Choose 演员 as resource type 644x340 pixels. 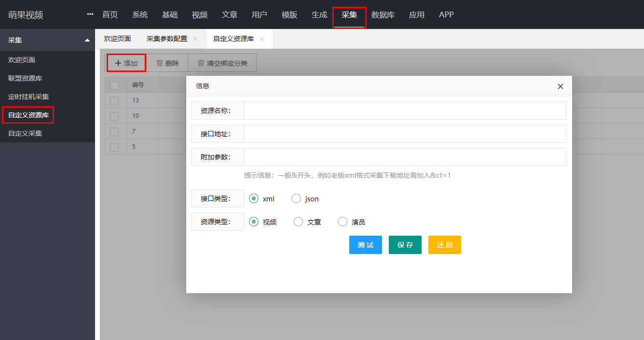tap(343, 222)
